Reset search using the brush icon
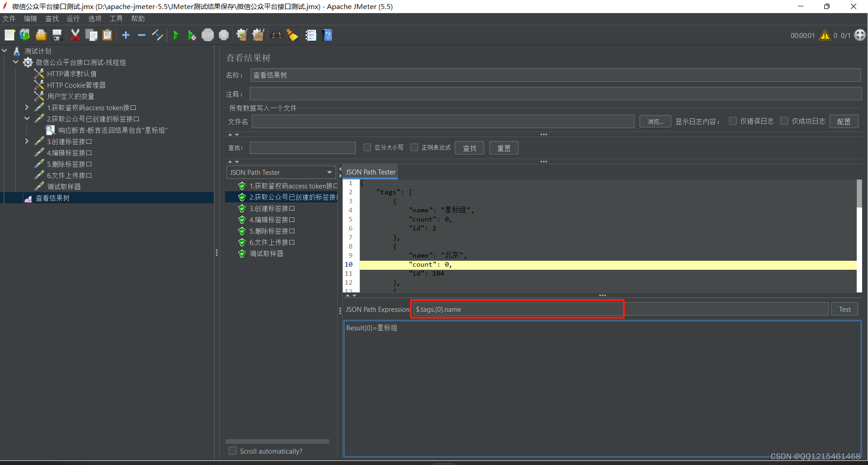This screenshot has width=868, height=465. 292,35
